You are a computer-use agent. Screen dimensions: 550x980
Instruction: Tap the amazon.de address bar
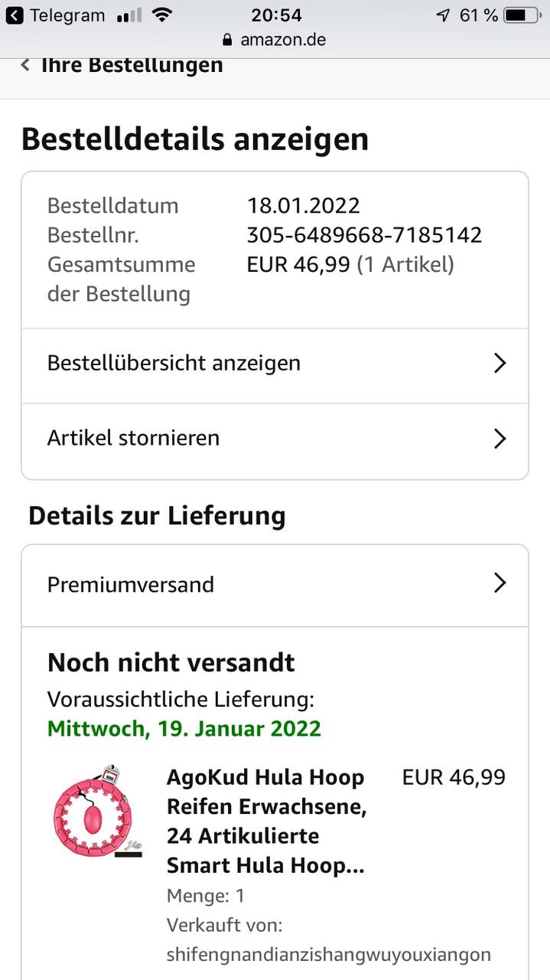pos(283,40)
